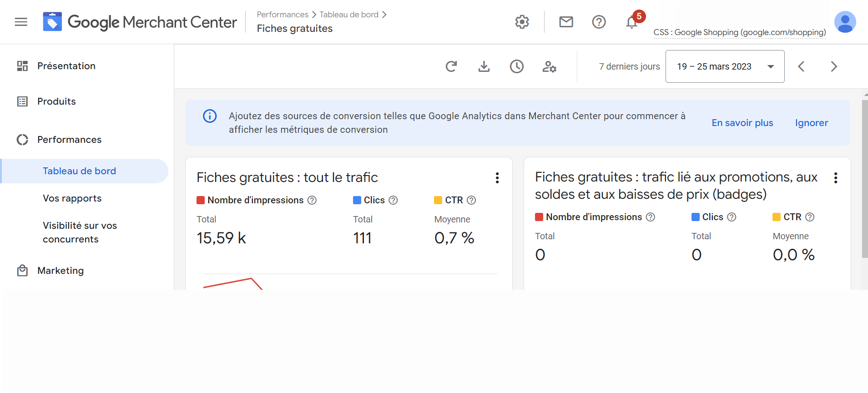The height and width of the screenshot is (393, 868).
Task: Refresh the dashboard with the reload icon
Action: (451, 66)
